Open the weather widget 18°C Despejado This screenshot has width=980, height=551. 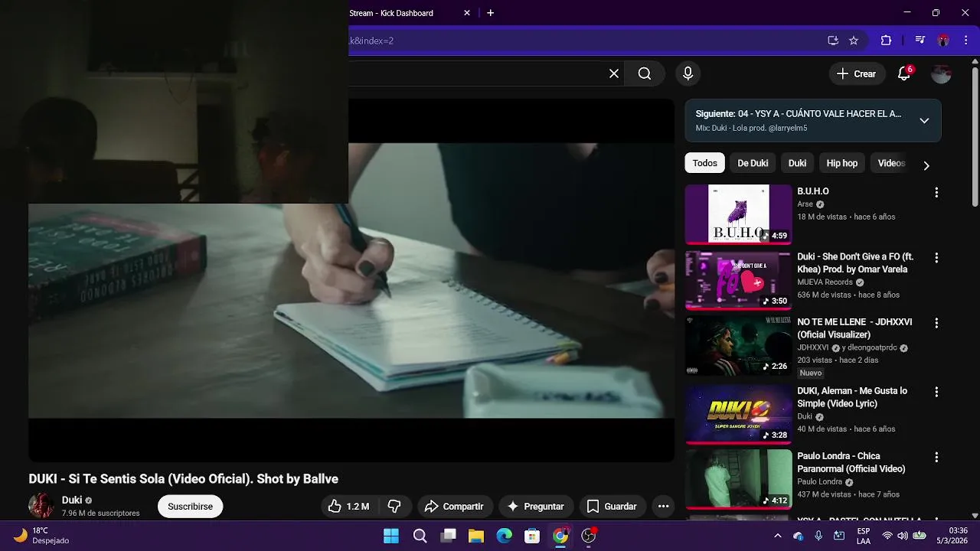tap(42, 536)
